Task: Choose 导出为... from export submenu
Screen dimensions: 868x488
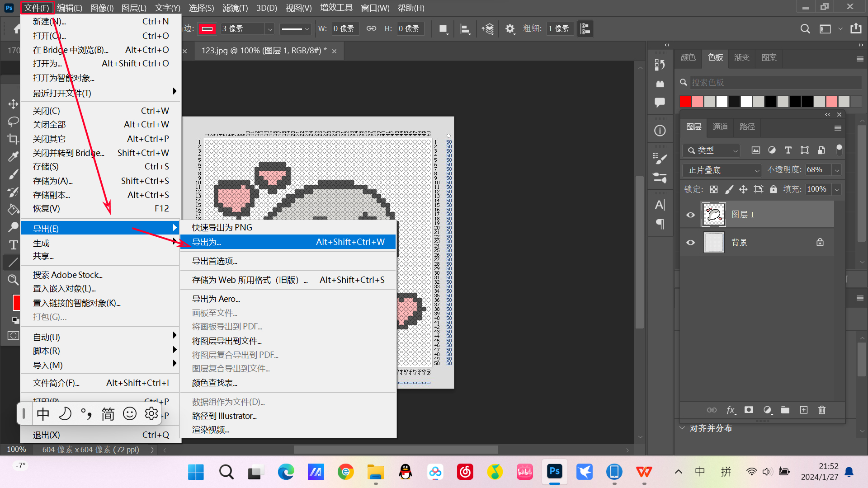Action: pyautogui.click(x=288, y=242)
